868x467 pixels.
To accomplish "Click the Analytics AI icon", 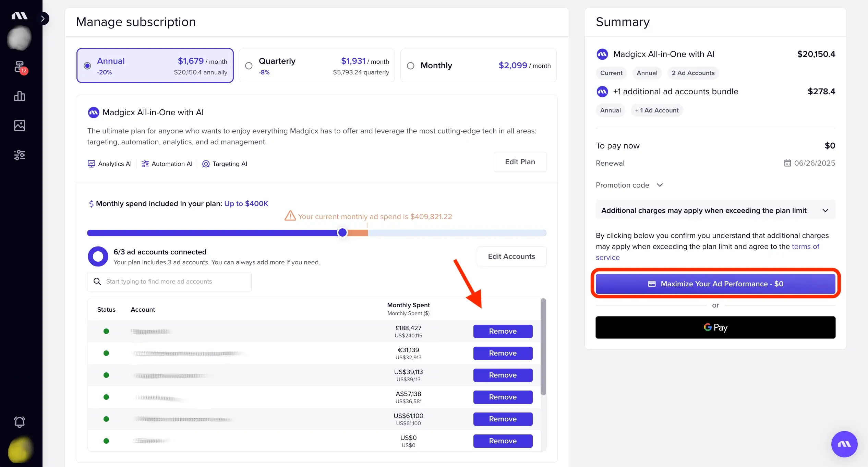I will pos(91,164).
